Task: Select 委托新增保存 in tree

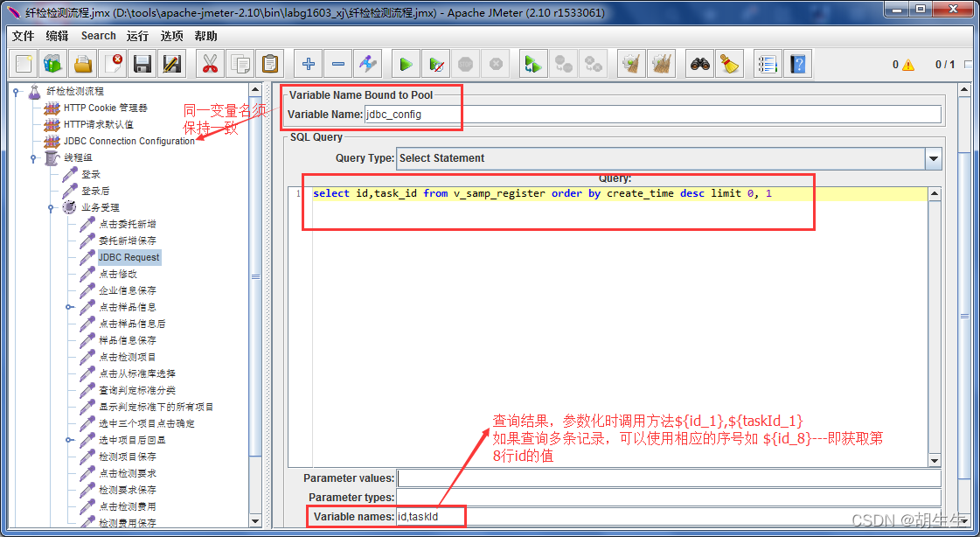Action: [128, 241]
